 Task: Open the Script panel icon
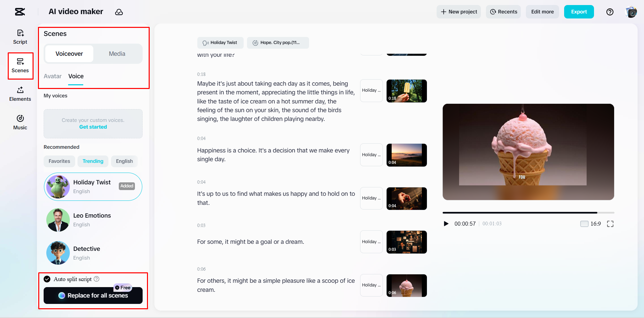pyautogui.click(x=20, y=36)
